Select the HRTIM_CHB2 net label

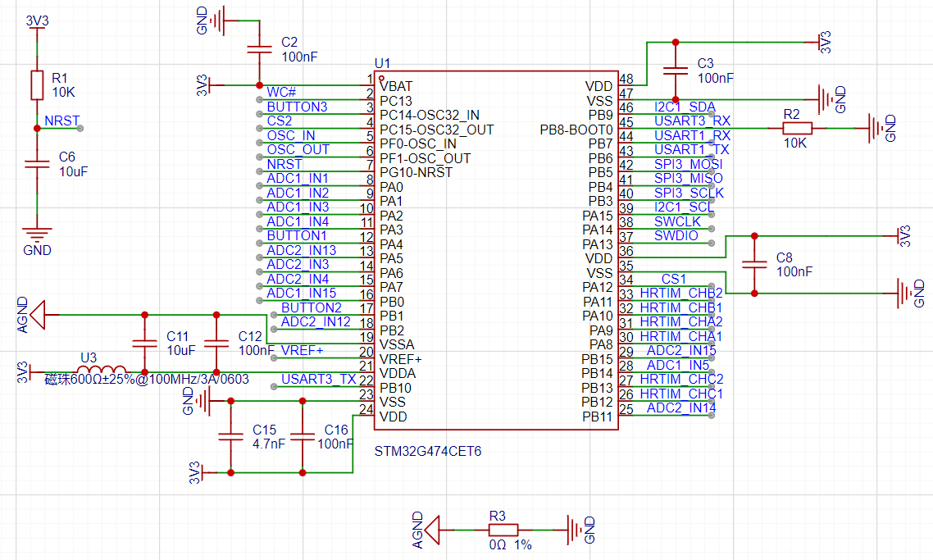681,293
